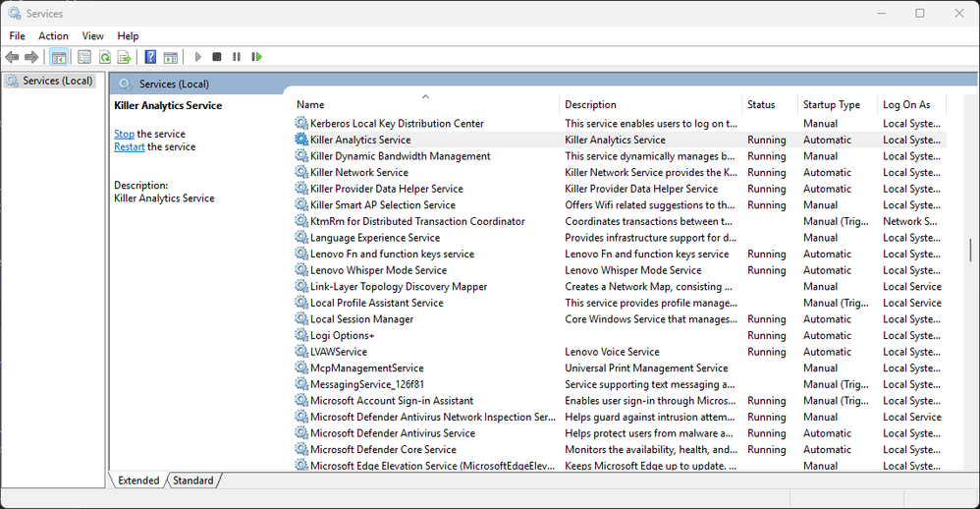Open the Properties toolbar icon
The height and width of the screenshot is (509, 980).
[x=84, y=57]
